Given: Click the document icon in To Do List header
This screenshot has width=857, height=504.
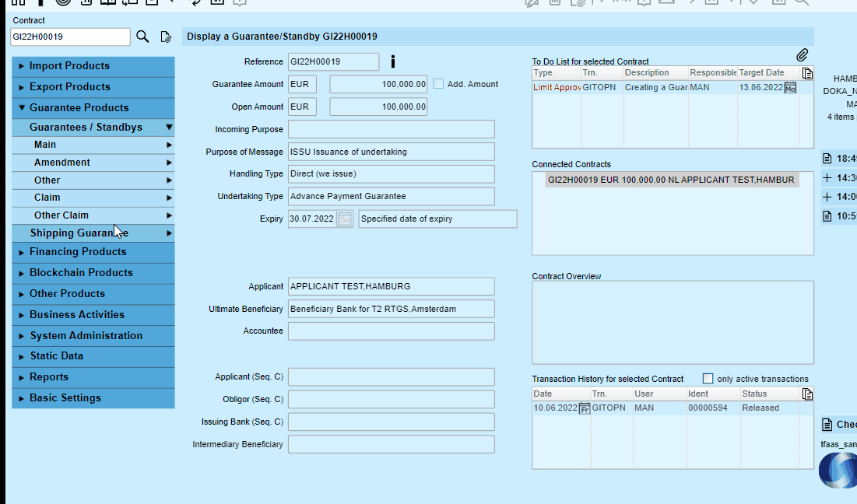Looking at the screenshot, I should [x=807, y=73].
